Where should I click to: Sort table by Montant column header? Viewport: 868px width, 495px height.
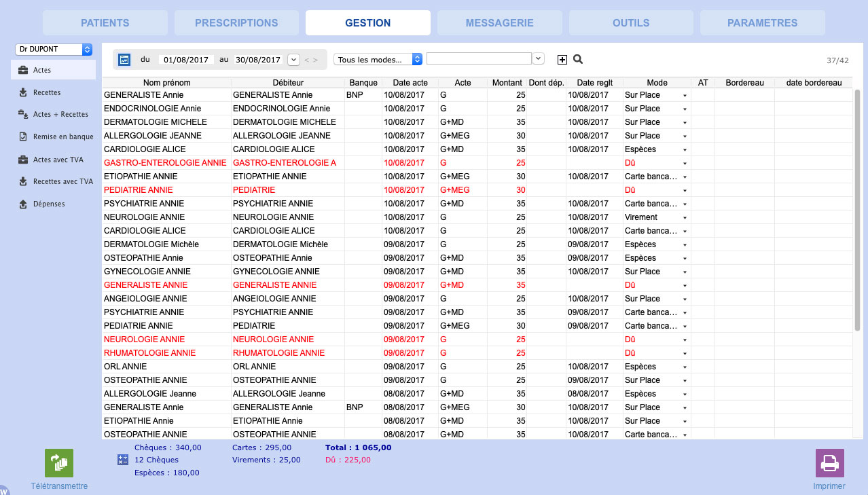pos(507,83)
